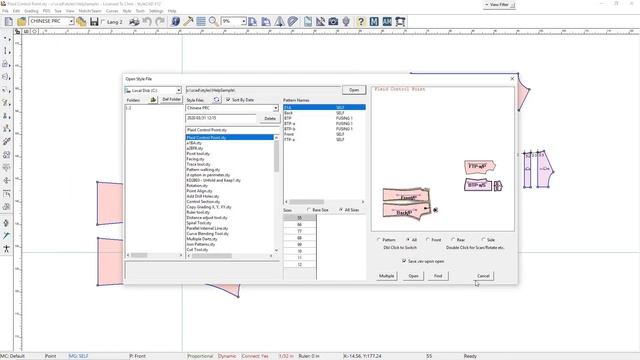This screenshot has width=640, height=360.
Task: Open the Settings menu
Action: pyautogui.click(x=156, y=11)
